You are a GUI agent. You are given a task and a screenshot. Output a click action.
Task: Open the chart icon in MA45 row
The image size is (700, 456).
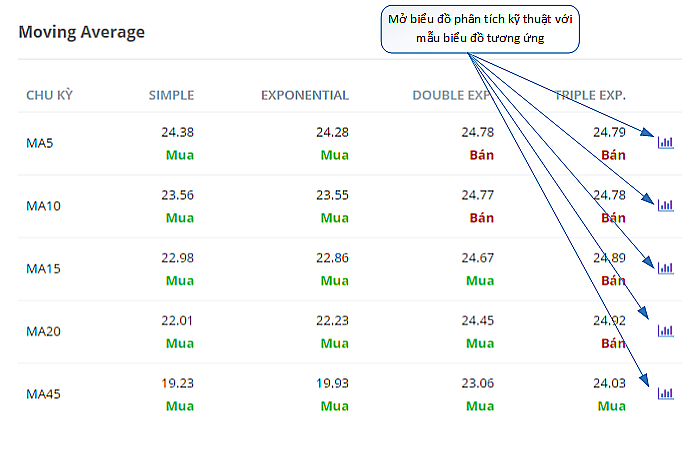coord(665,393)
